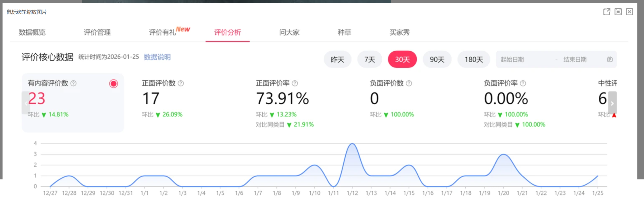Click help icon beside 有内容评价数
Screen dimensions: 644x207
(x=73, y=83)
